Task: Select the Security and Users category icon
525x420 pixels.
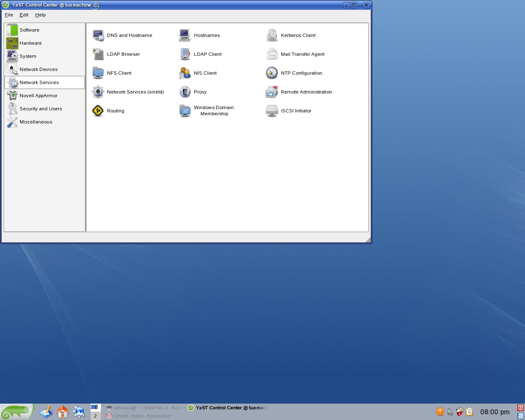Action: [x=12, y=109]
